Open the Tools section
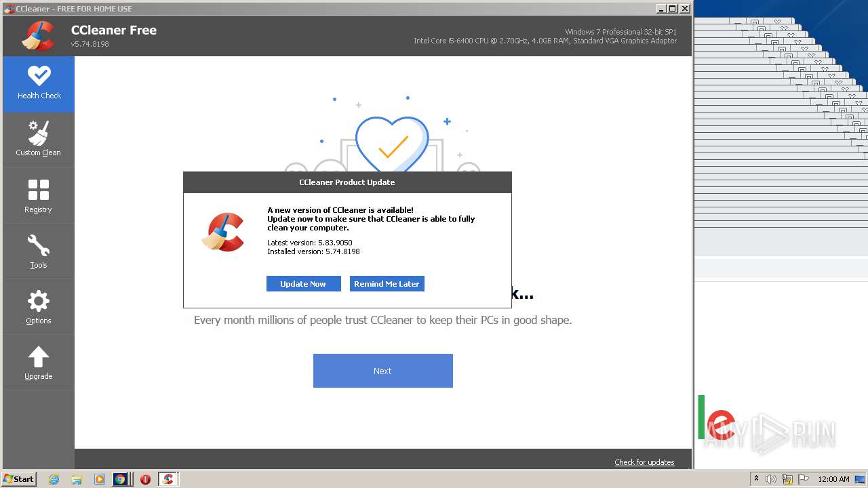 click(39, 251)
